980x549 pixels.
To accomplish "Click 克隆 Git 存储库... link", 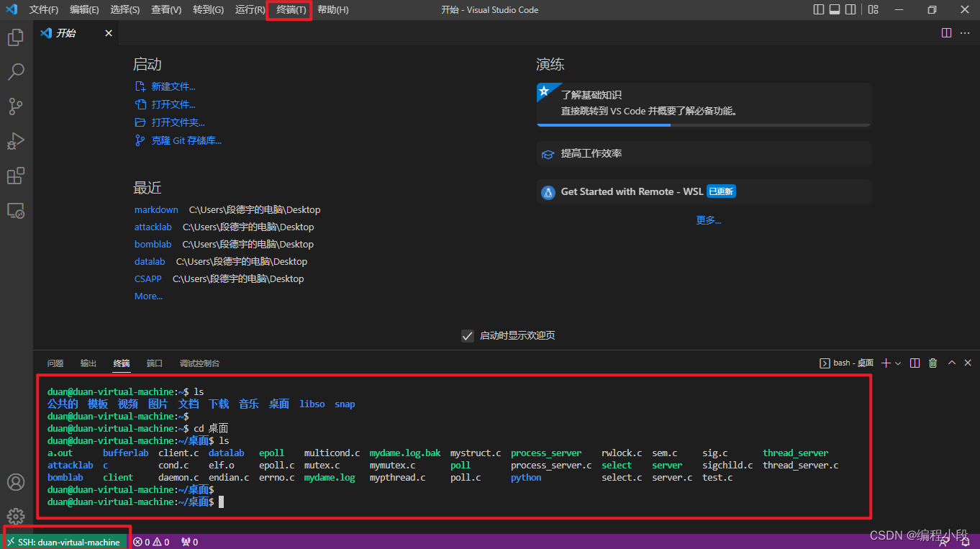I will pyautogui.click(x=186, y=140).
